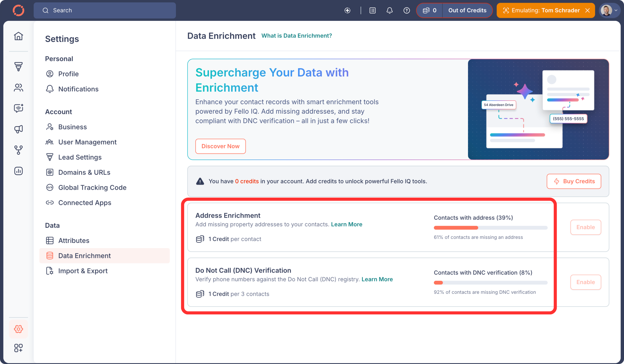This screenshot has height=364, width=624.
Task: Click the help question mark icon
Action: pyautogui.click(x=406, y=10)
